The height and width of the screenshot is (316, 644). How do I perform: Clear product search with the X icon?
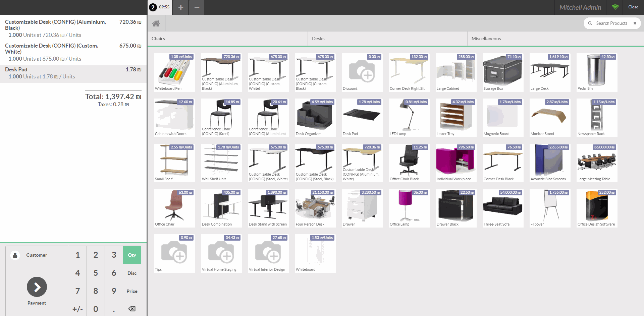635,23
